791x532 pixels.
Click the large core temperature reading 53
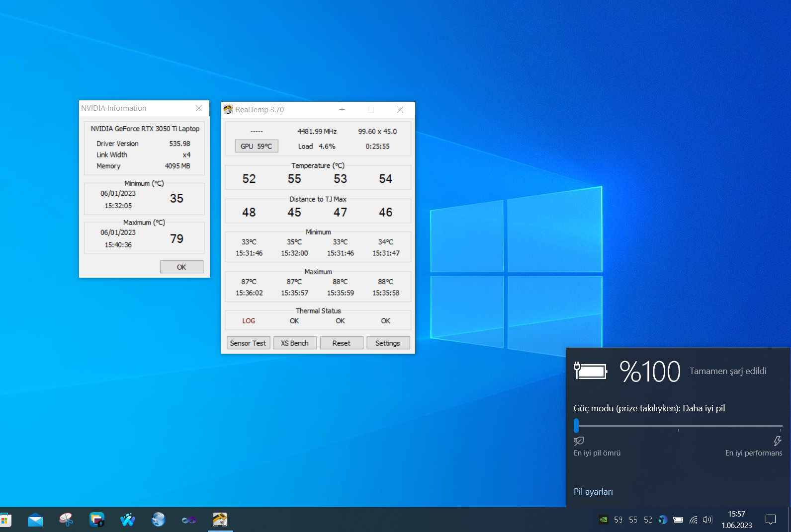click(341, 179)
